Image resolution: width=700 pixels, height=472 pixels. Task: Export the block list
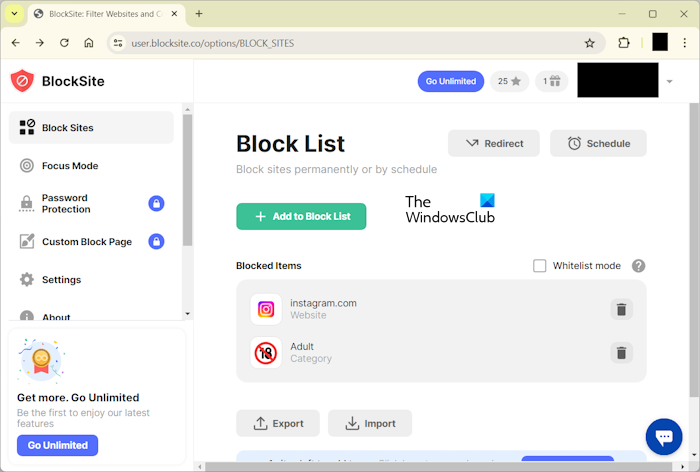click(x=278, y=423)
